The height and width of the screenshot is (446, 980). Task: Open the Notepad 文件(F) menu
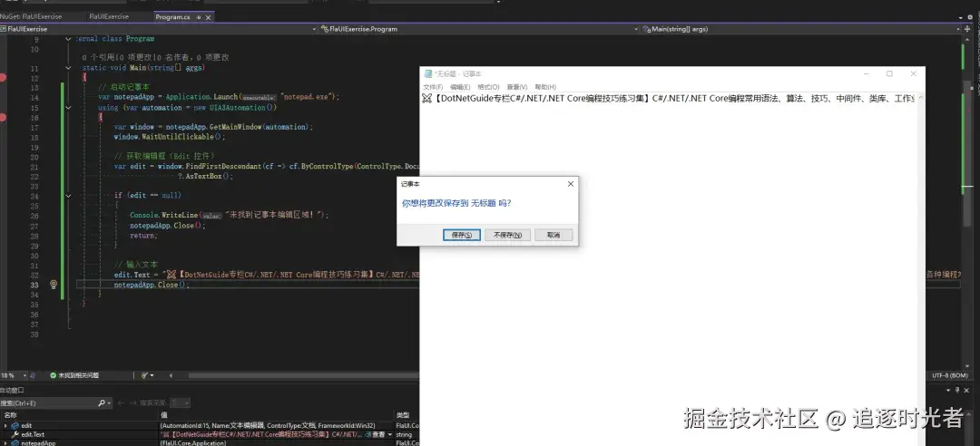(x=433, y=87)
